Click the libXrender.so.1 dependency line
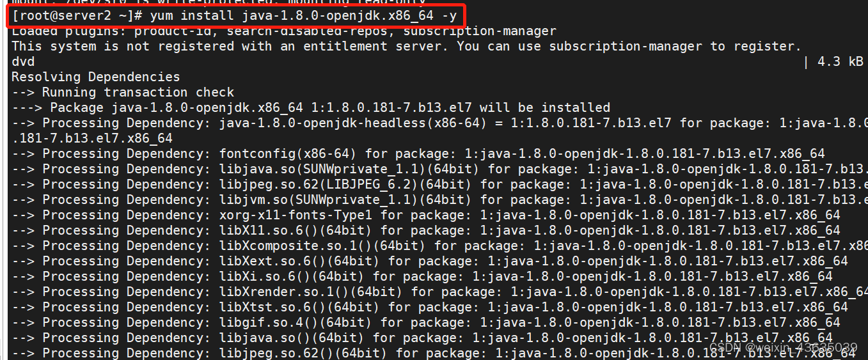This screenshot has width=868, height=360. (x=439, y=292)
